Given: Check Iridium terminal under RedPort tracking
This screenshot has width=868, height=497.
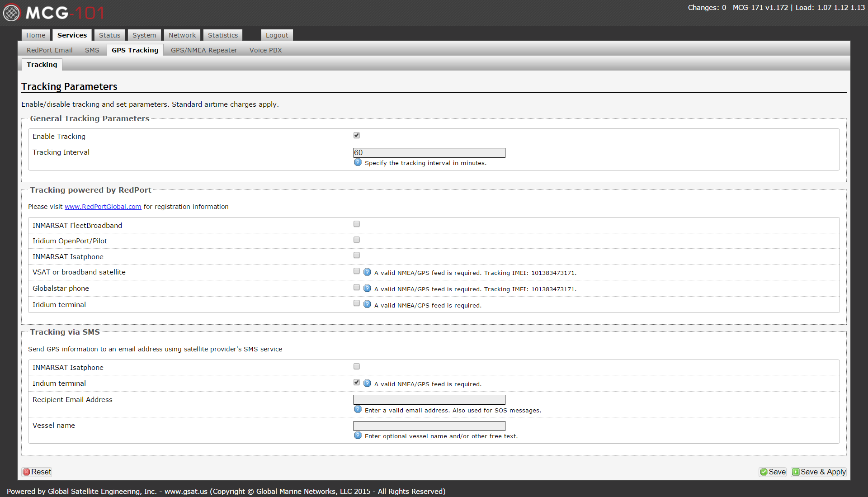Looking at the screenshot, I should (x=357, y=303).
